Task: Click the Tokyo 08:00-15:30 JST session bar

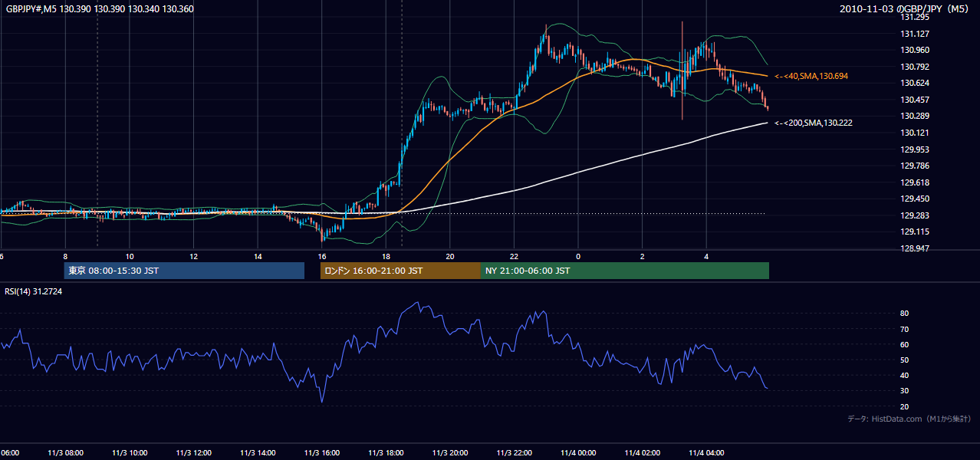Action: (x=184, y=271)
